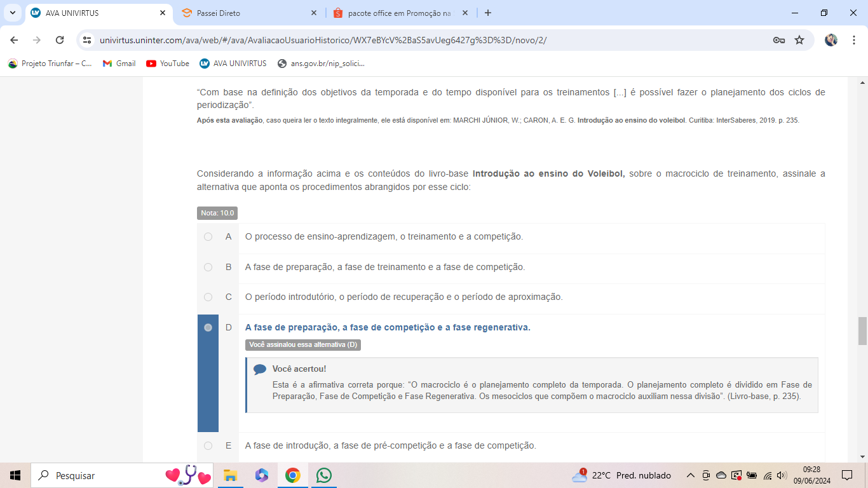Click the browser reload page icon
The width and height of the screenshot is (868, 488).
(60, 40)
